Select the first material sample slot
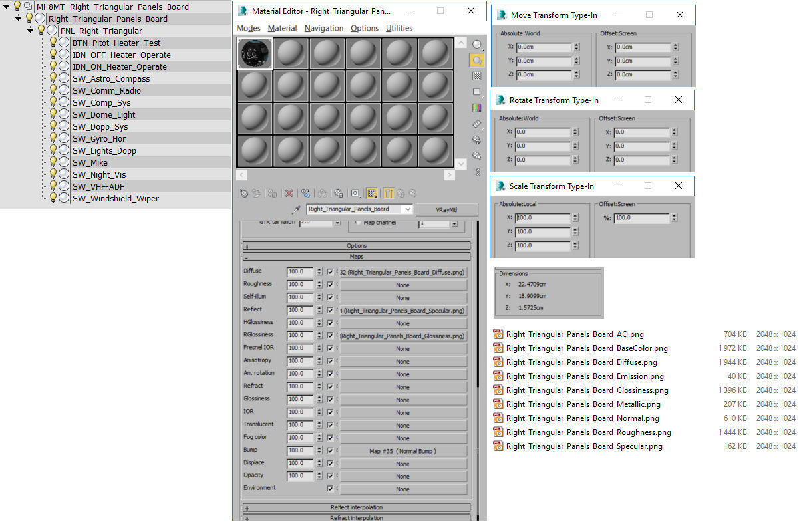The image size is (805, 532). coord(255,53)
